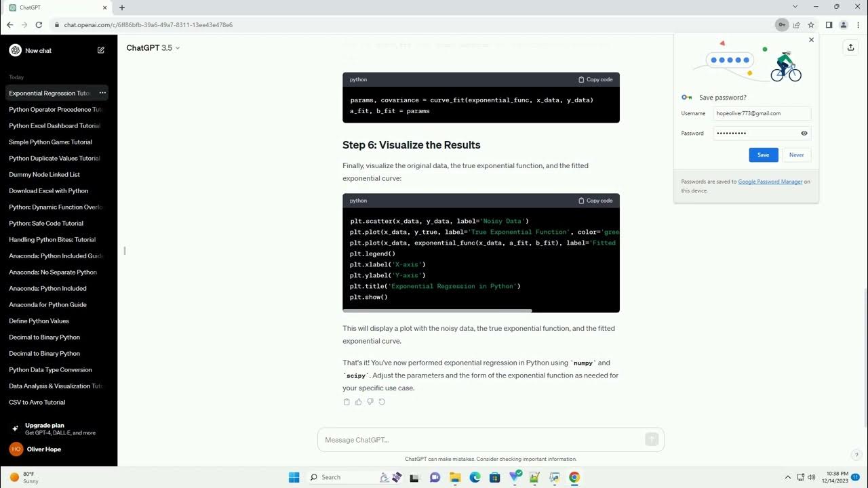Image resolution: width=868 pixels, height=488 pixels.
Task: Open Microsoft Edge from the taskbar
Action: [x=475, y=477]
